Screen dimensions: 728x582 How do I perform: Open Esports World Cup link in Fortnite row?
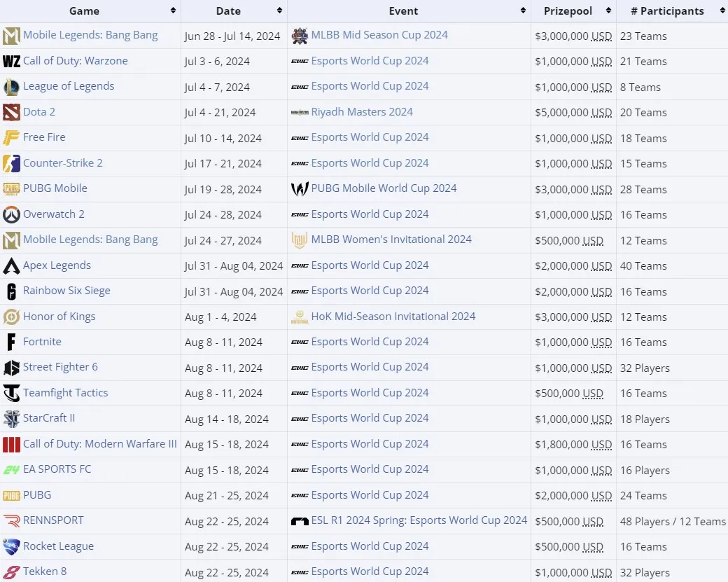(370, 341)
